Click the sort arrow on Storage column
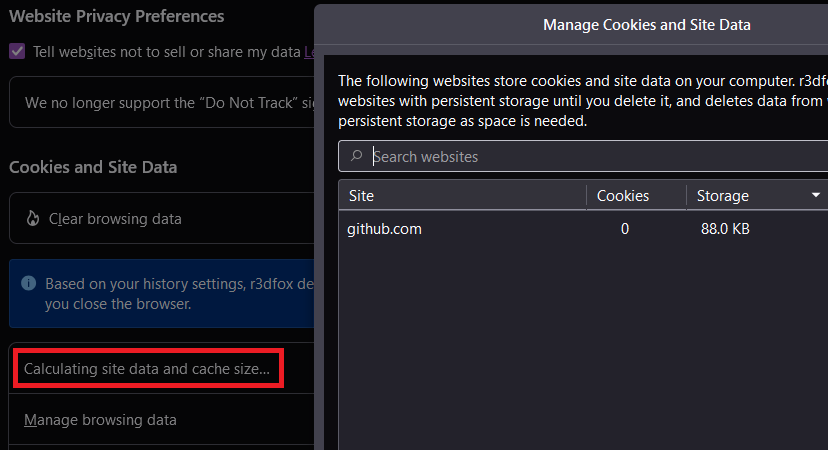 pos(816,195)
